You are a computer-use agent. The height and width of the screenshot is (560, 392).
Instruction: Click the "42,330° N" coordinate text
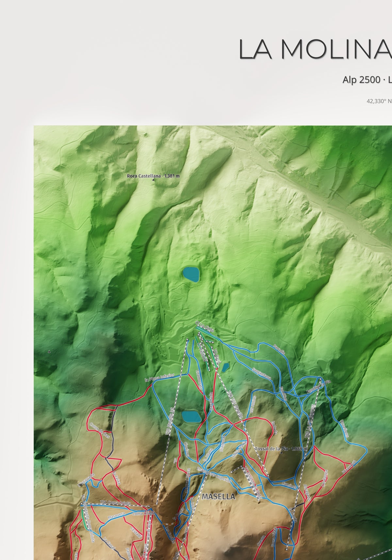pos(379,101)
